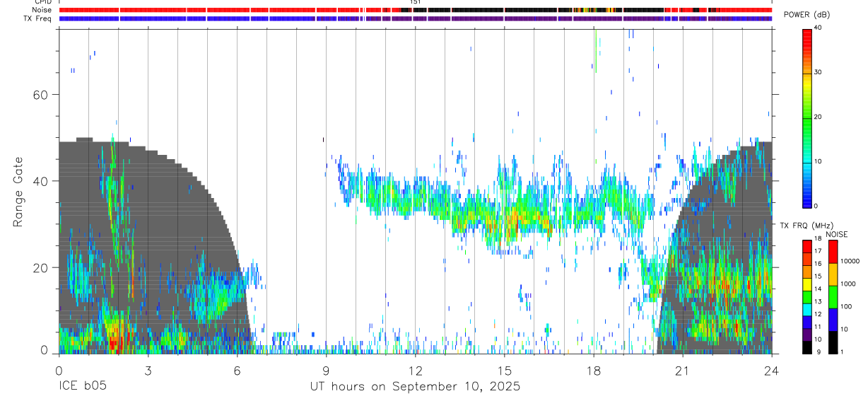Select the green 13–14 MHz frequency swatch

[807, 296]
